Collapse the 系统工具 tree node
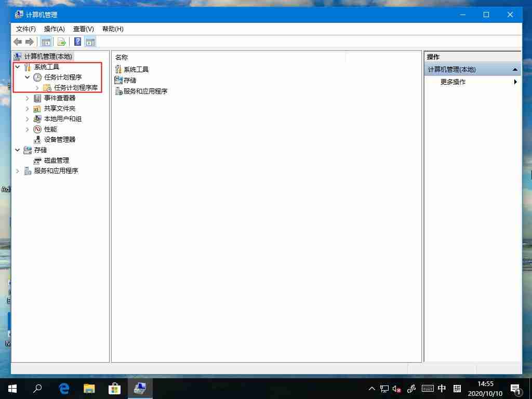Screen dimensions: 532x399 pyautogui.click(x=17, y=66)
